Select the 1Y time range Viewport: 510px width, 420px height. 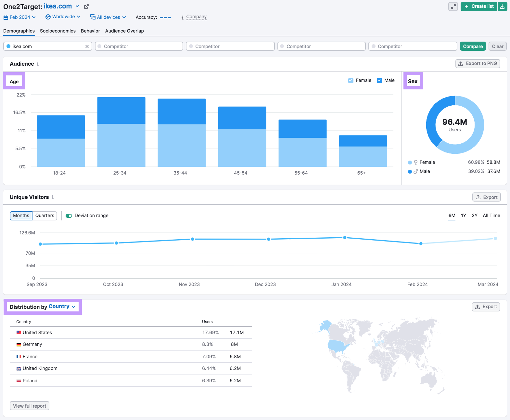(x=464, y=216)
